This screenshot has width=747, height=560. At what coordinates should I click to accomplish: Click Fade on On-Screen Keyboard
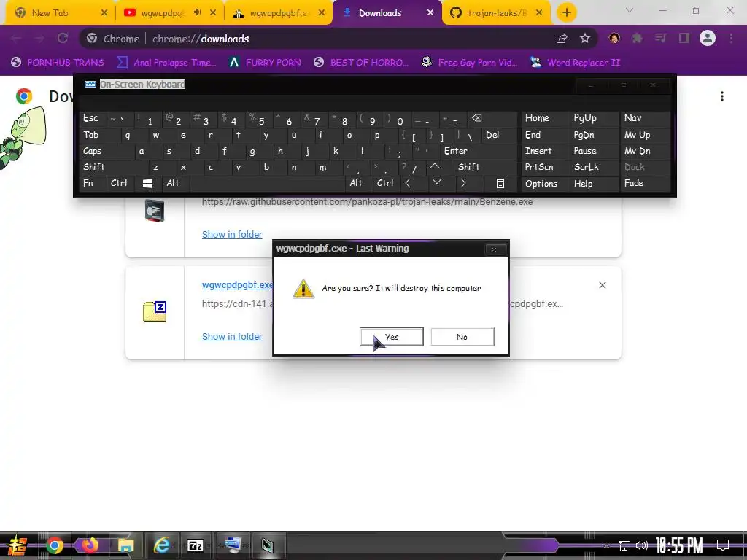[x=645, y=183]
